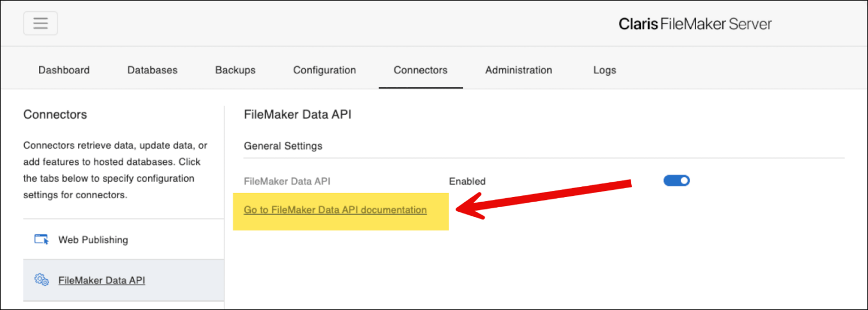View the Logs tab
The image size is (868, 310).
tap(604, 70)
